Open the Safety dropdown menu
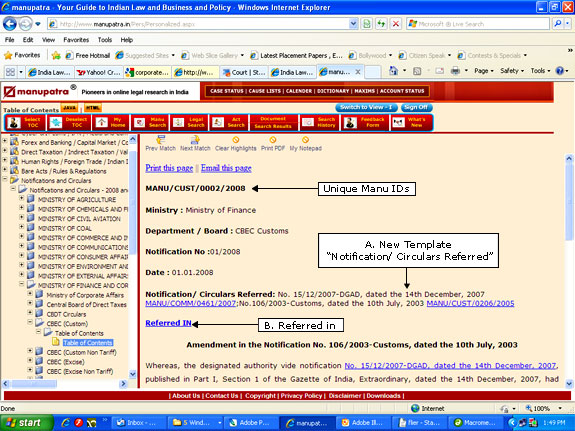 (x=512, y=71)
